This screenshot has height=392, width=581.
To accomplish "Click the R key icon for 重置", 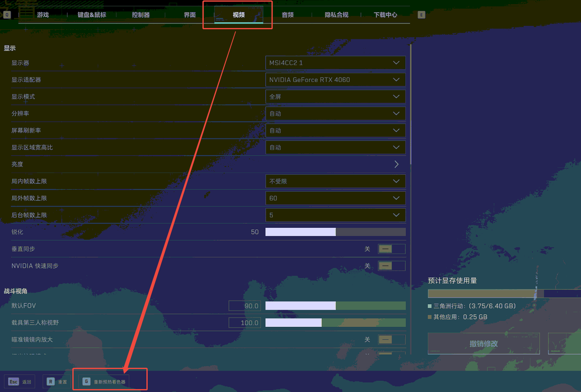I will (51, 382).
